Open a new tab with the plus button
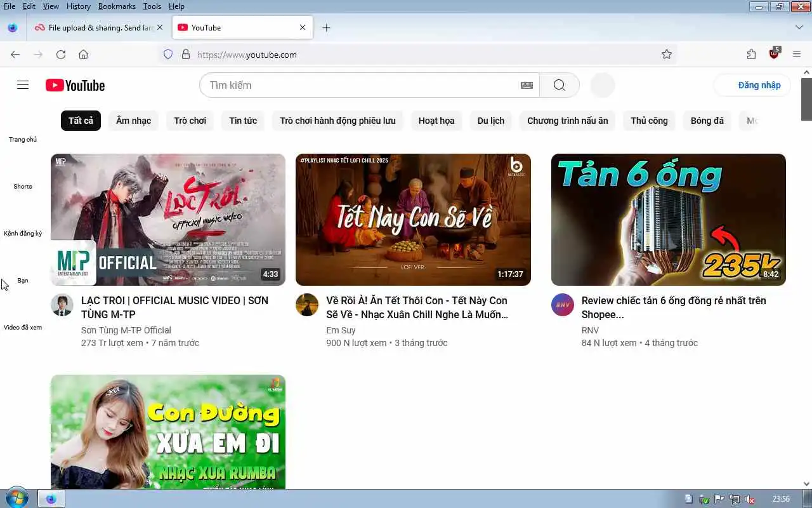Viewport: 812px width, 508px height. 326,28
